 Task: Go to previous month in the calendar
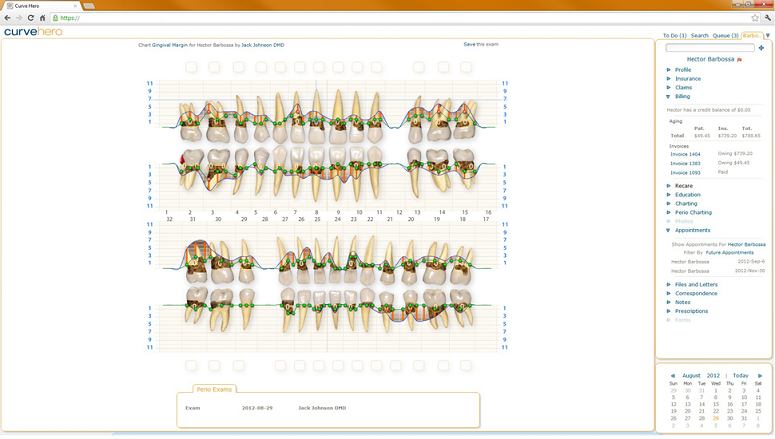(x=672, y=376)
